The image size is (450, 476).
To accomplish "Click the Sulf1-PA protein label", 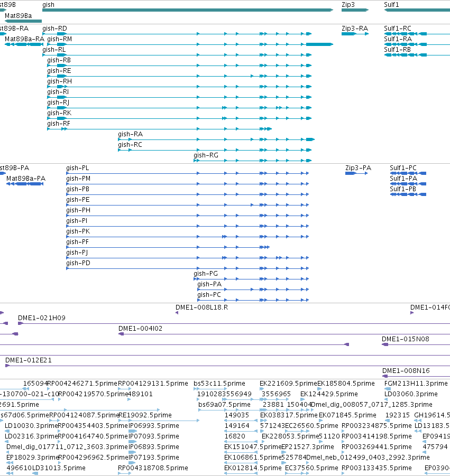I will coord(403,179).
